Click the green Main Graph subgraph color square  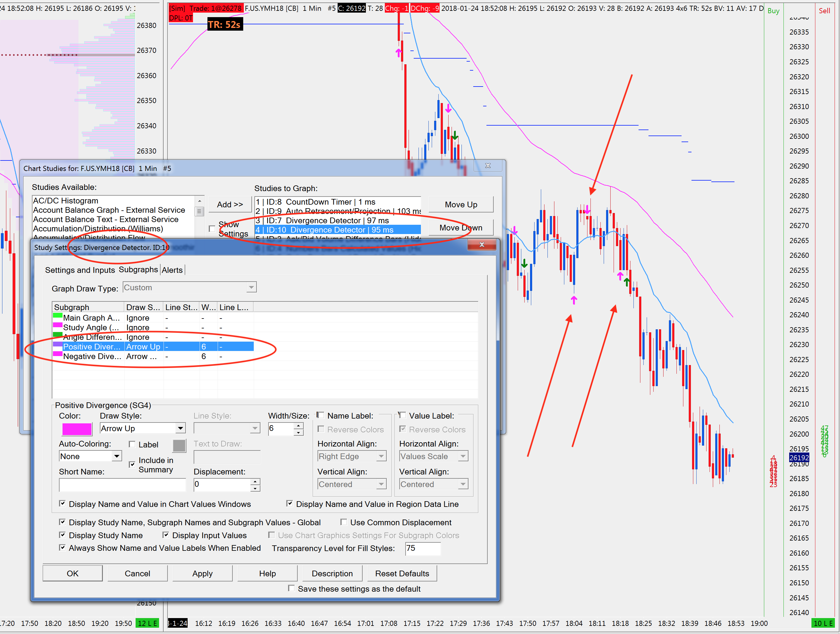coord(58,315)
